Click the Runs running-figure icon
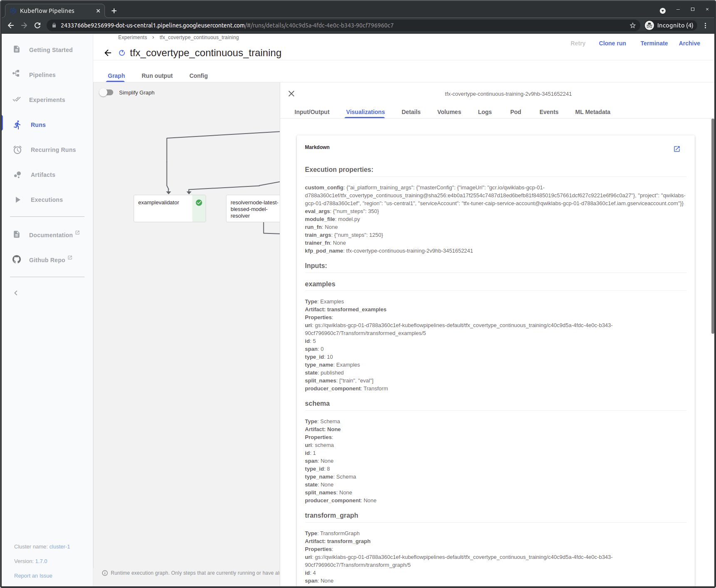The height and width of the screenshot is (588, 716). 17,125
